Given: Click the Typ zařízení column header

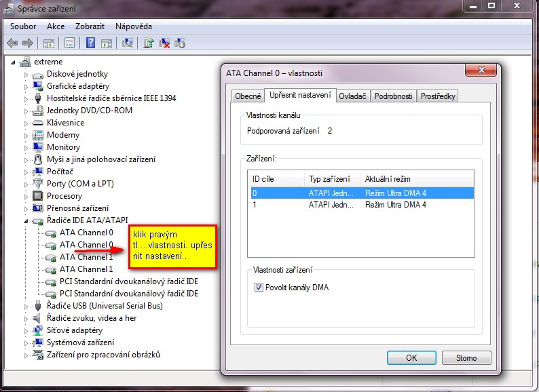Looking at the screenshot, I should pos(333,178).
